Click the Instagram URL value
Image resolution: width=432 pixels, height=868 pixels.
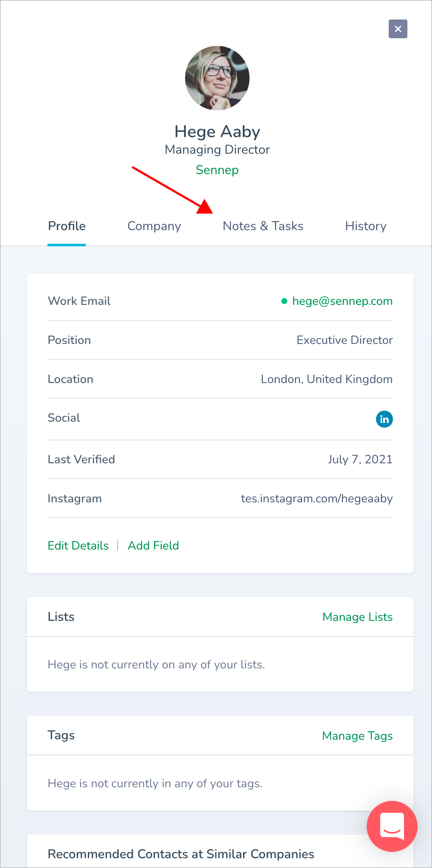(317, 499)
